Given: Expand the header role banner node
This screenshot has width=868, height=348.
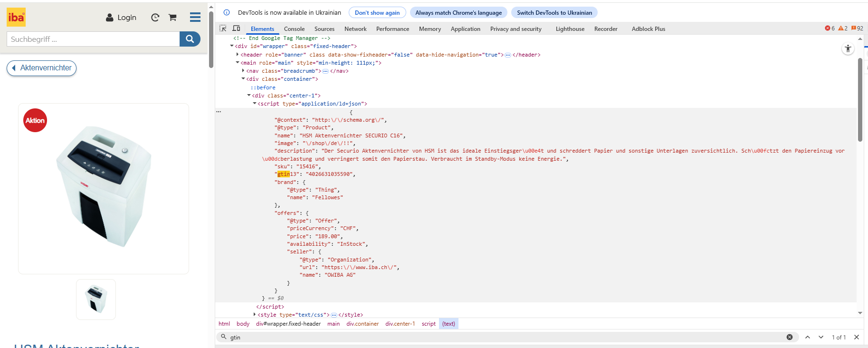Looking at the screenshot, I should tap(238, 55).
